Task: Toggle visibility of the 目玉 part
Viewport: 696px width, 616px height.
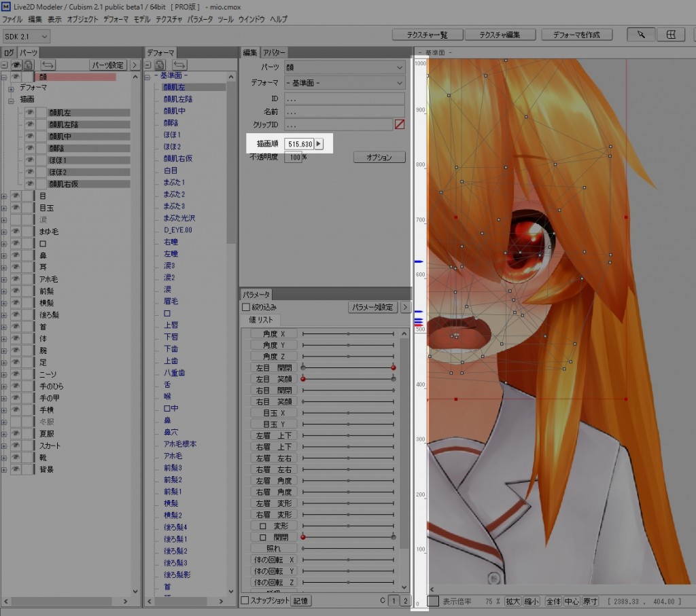Action: (16, 208)
